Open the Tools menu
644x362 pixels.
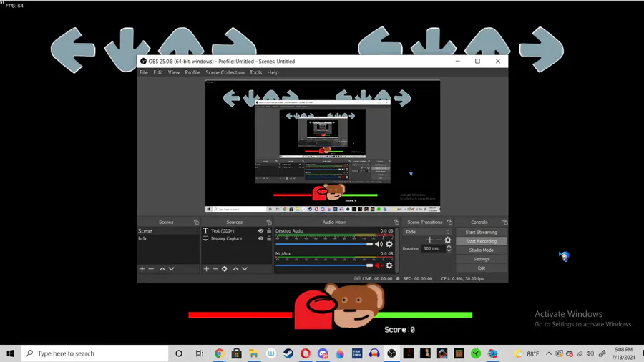click(x=256, y=72)
